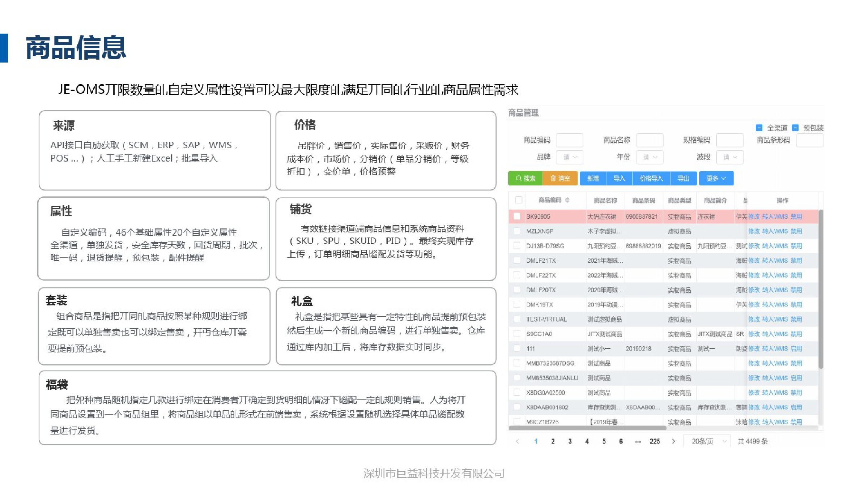Tick the checkbox for row S9CC1A0
This screenshot has width=868, height=488.
pos(517,334)
